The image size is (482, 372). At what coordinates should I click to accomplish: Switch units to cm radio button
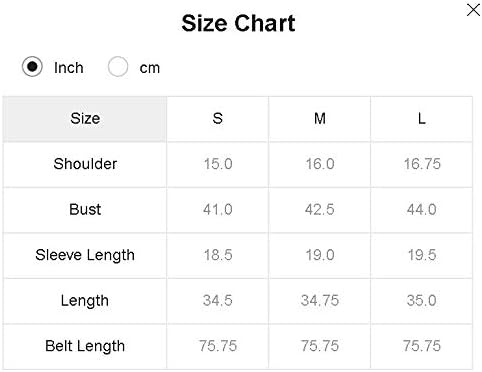click(x=118, y=67)
